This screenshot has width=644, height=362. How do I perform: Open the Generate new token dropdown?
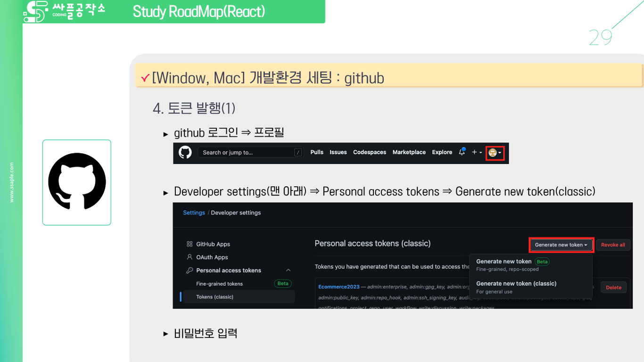561,245
